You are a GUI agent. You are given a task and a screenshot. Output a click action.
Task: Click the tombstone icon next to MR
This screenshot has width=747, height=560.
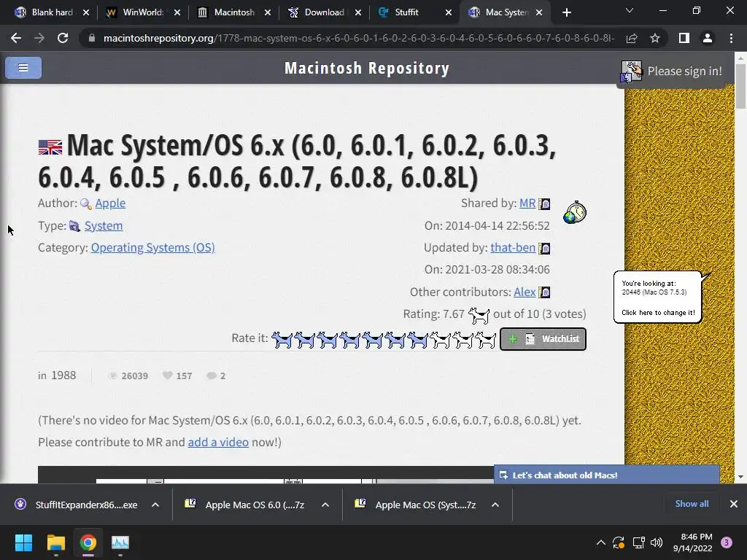pyautogui.click(x=544, y=204)
